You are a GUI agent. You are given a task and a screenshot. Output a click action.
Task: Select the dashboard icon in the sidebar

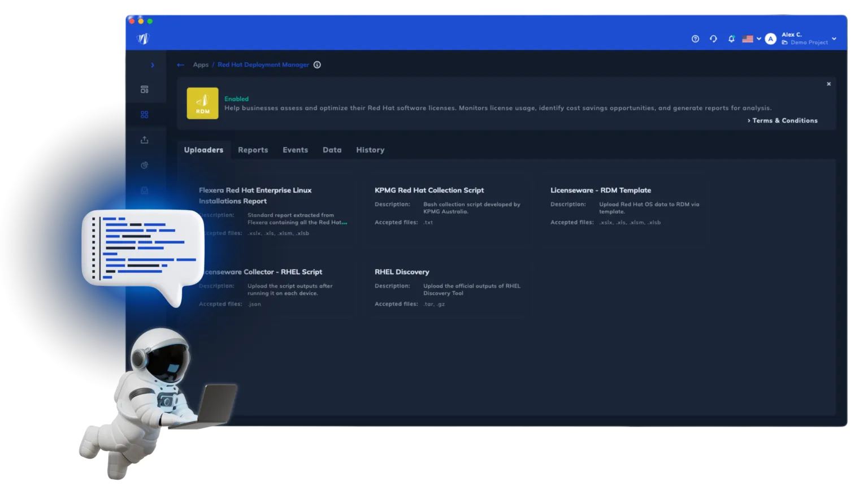coord(145,89)
